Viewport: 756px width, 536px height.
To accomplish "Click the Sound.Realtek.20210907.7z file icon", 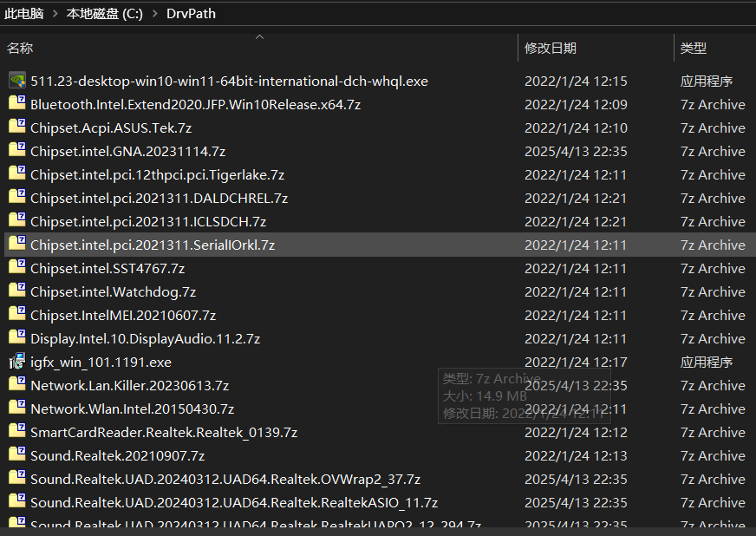I will pos(16,455).
